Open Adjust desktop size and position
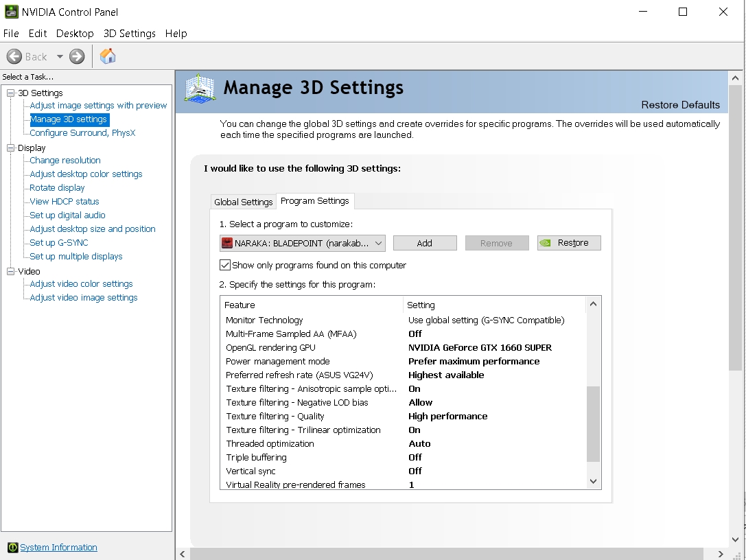The width and height of the screenshot is (746, 560). coord(93,229)
